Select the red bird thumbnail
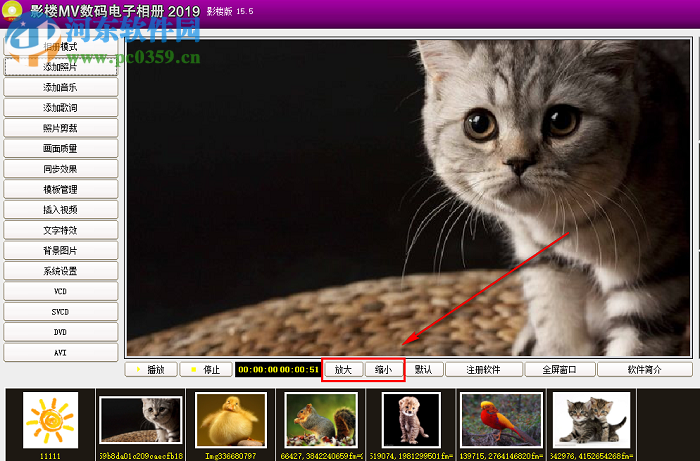Viewport: 700px width, 461px height. 501,420
